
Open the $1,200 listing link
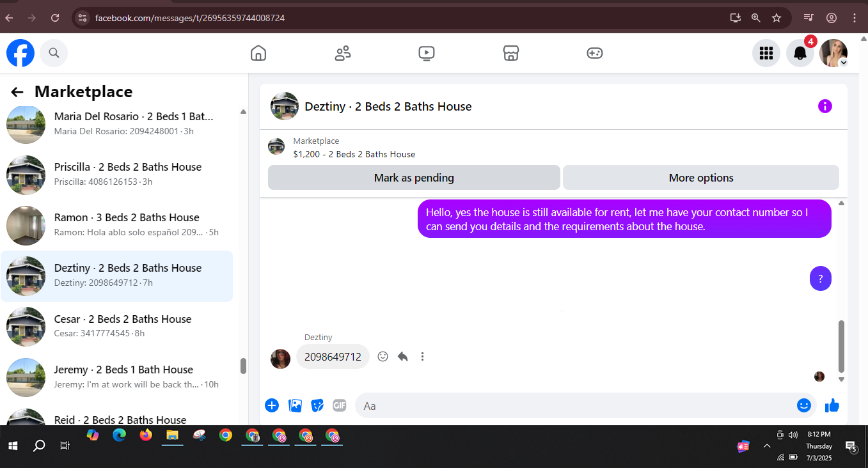(354, 154)
